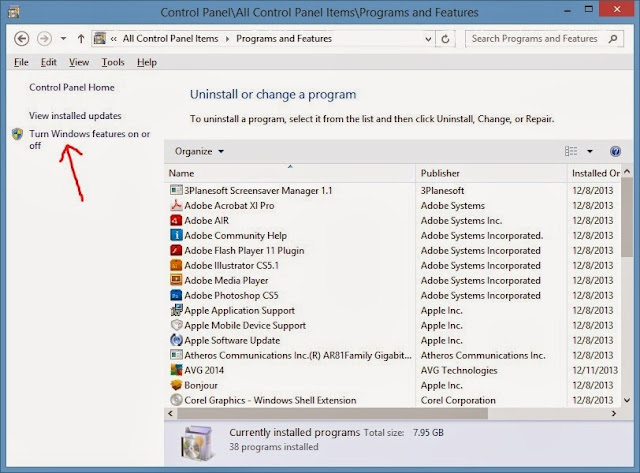
Task: Open the view options dropdown arrow
Action: (x=590, y=151)
